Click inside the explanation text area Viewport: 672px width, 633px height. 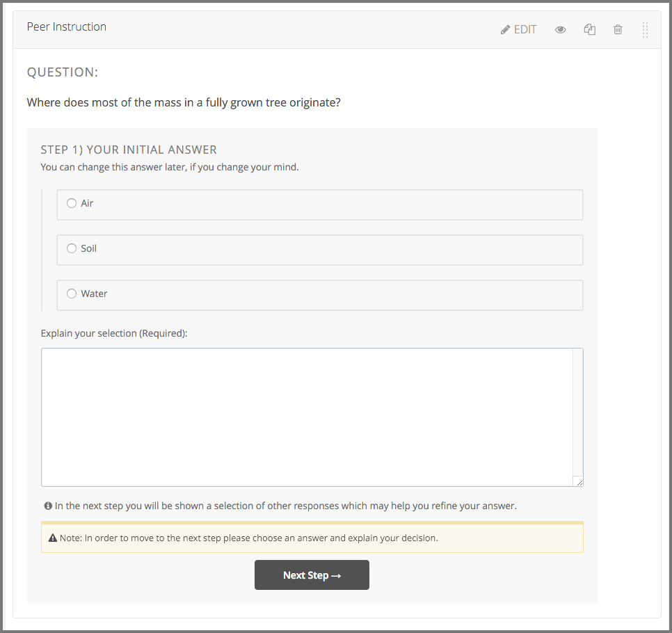306,417
